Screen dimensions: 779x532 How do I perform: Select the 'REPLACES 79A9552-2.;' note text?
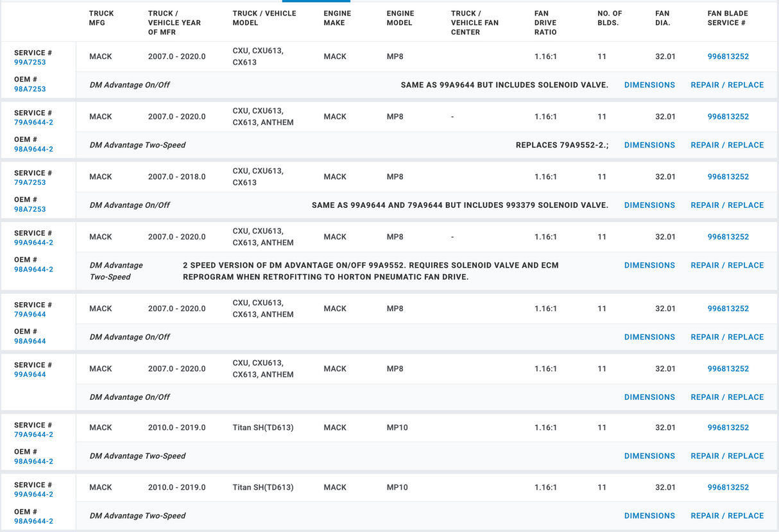click(x=562, y=145)
